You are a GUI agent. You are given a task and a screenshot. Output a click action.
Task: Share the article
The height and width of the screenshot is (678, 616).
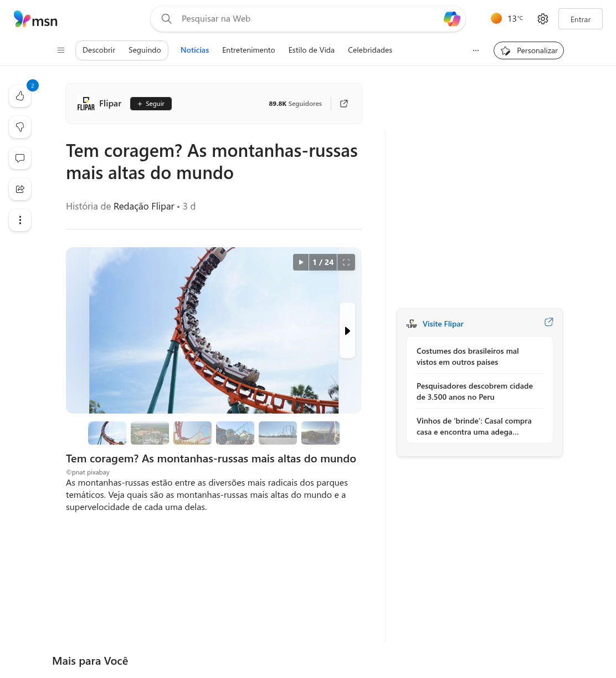click(20, 189)
